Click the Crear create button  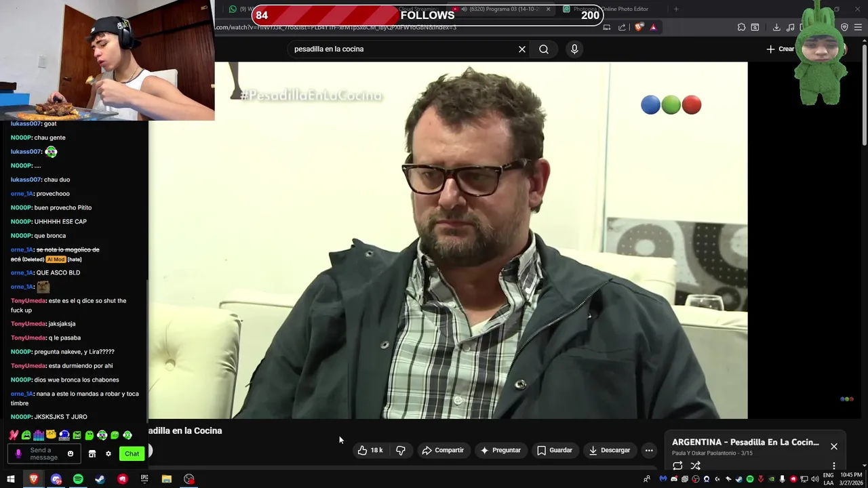pyautogui.click(x=781, y=49)
